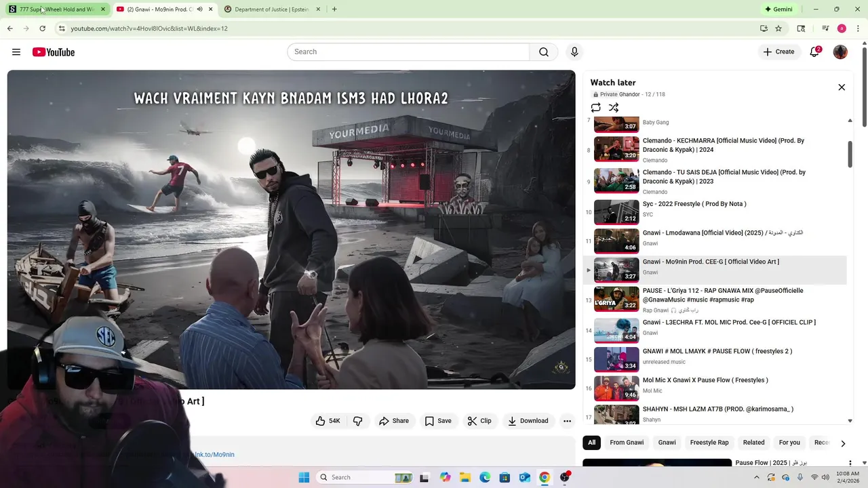Play GNAWI MOL LMAYK freestyles 2
868x488 pixels.
click(x=715, y=359)
